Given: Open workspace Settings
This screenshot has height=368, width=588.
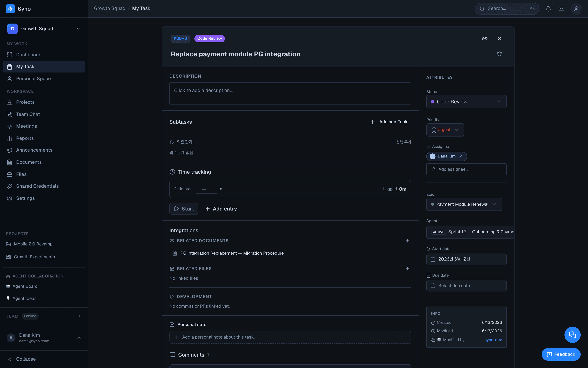Looking at the screenshot, I should click(44, 198).
